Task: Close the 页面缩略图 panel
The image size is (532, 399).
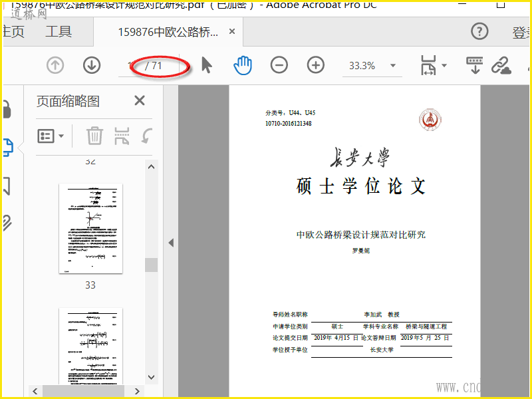Action: tap(140, 100)
